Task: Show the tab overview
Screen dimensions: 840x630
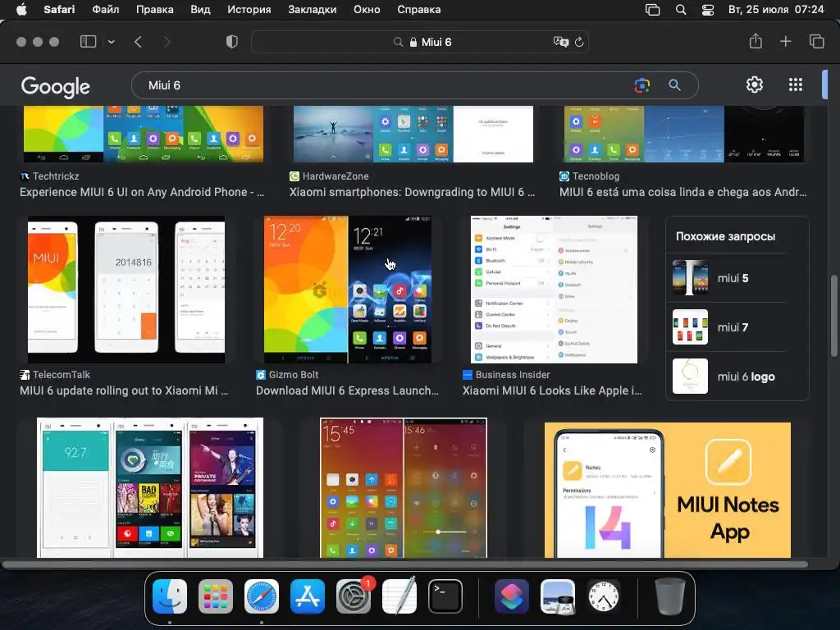Action: click(x=816, y=41)
